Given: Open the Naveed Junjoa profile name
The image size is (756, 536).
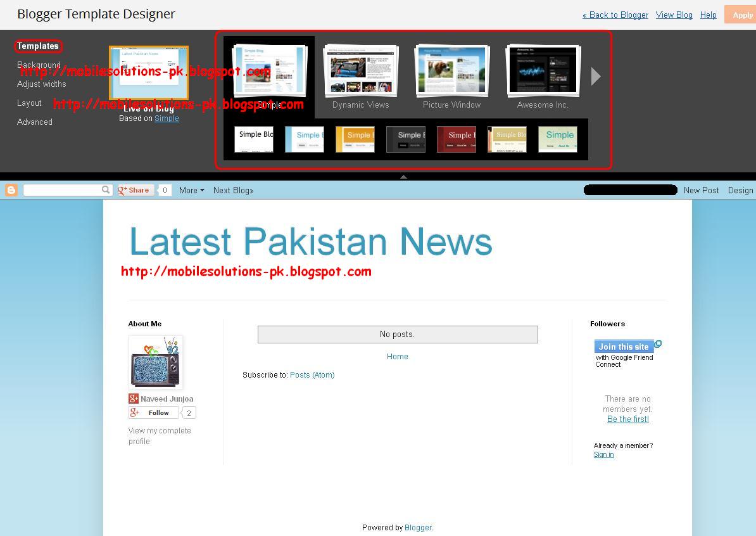Looking at the screenshot, I should (x=167, y=399).
